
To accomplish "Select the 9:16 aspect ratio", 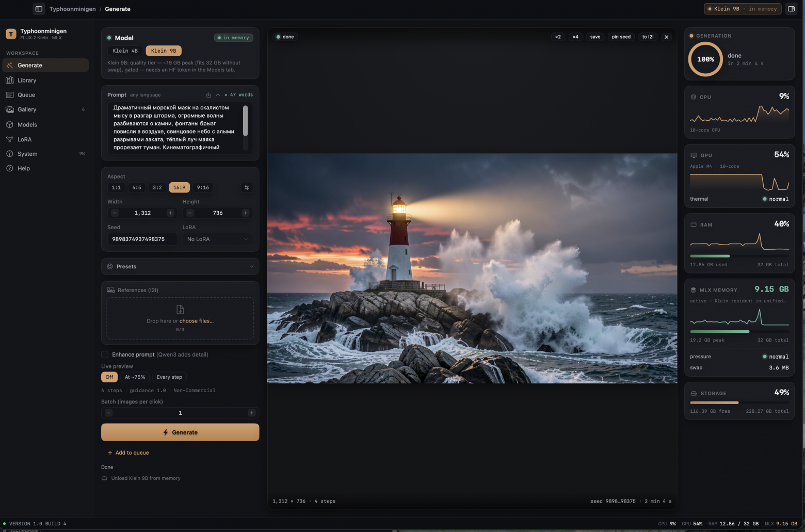I will coord(203,187).
